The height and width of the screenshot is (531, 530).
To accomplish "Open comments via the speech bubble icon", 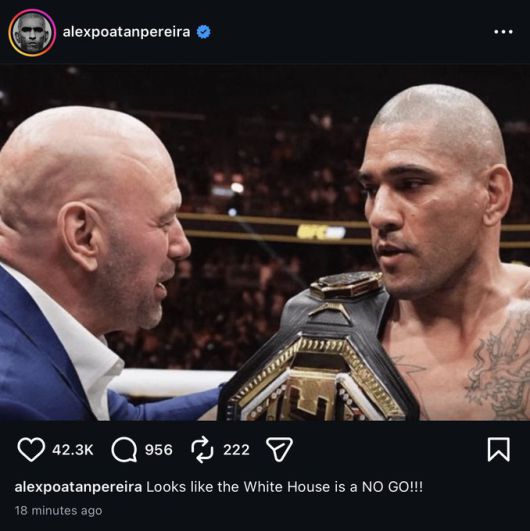I will click(x=124, y=450).
